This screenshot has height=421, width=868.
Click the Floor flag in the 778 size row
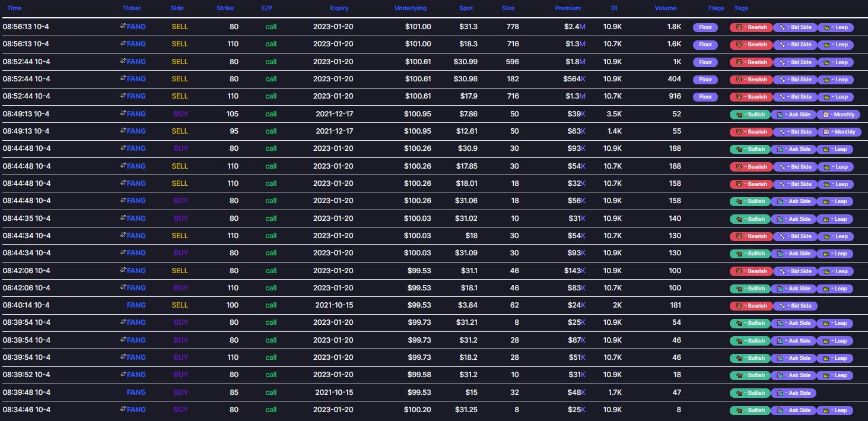705,27
